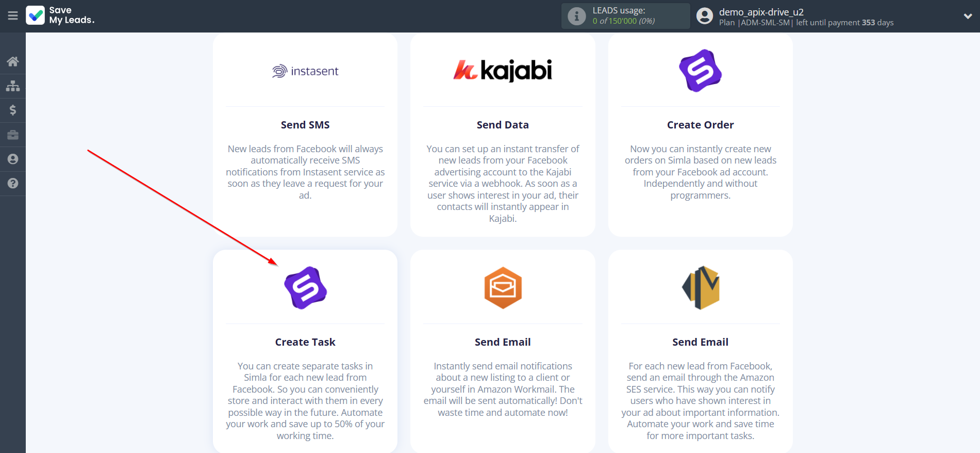Open billing via the dollar sign icon
980x453 pixels.
pyautogui.click(x=13, y=110)
